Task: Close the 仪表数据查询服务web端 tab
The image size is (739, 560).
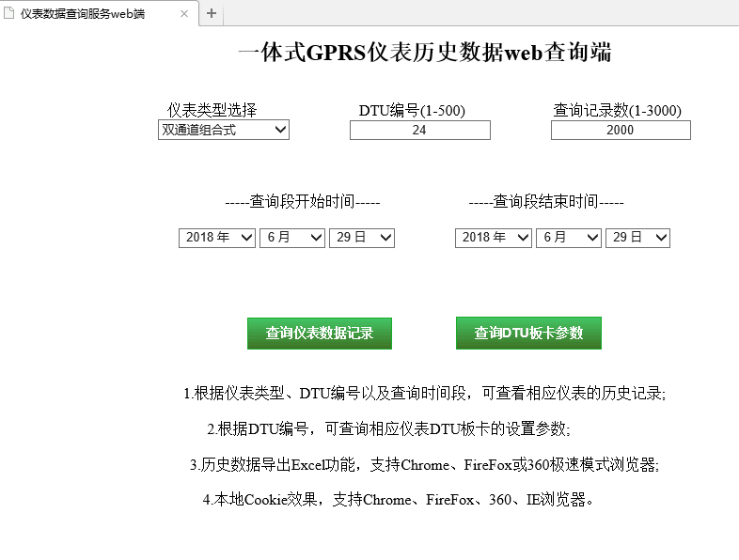Action: point(184,13)
